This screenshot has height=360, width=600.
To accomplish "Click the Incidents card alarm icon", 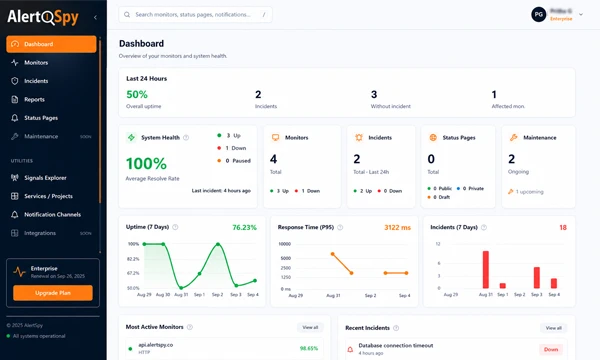I will coord(359,137).
